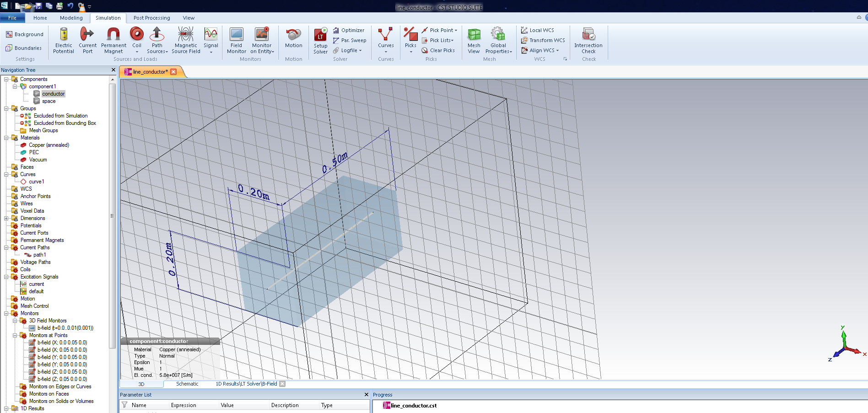The image size is (868, 413).
Task: Open the Background settings
Action: 25,34
